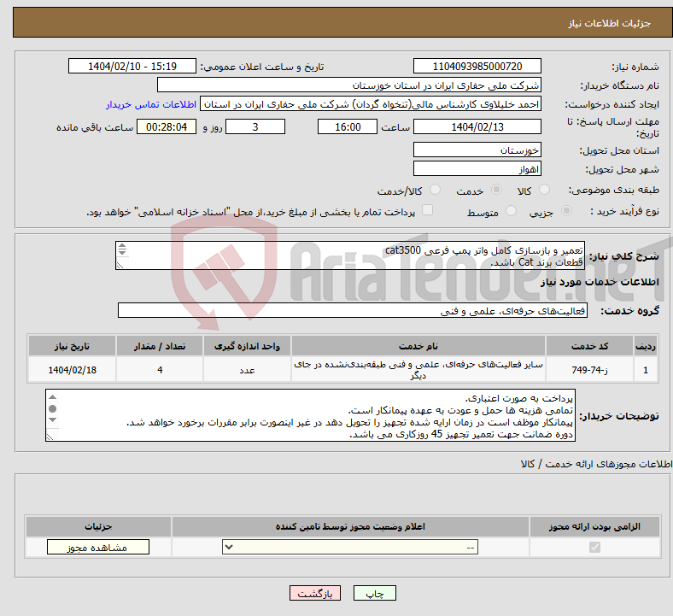Image resolution: width=673 pixels, height=616 pixels.
Task: Click the اعلام وضعیت مجوز column header
Action: pos(350,526)
